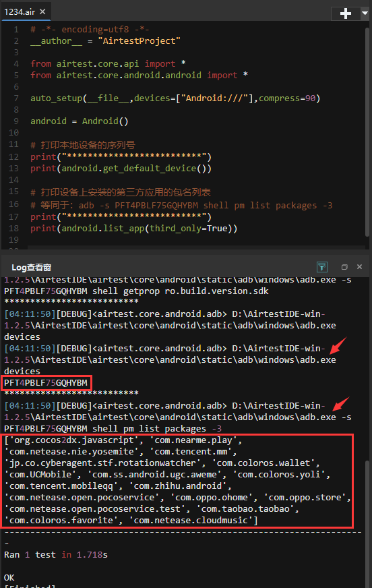
Task: Close the 1234.air tab
Action: (x=42, y=11)
